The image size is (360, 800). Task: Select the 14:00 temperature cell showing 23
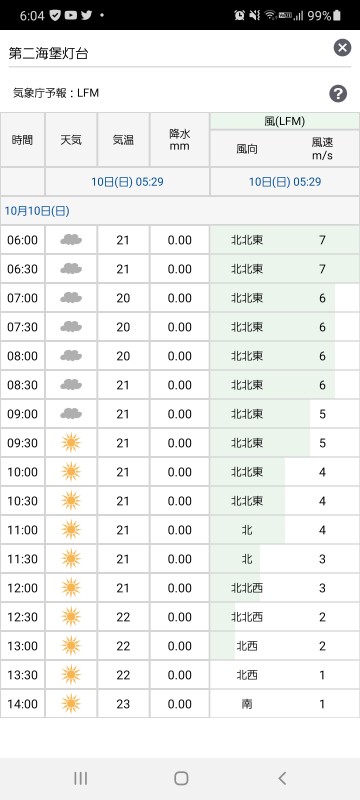coord(123,704)
